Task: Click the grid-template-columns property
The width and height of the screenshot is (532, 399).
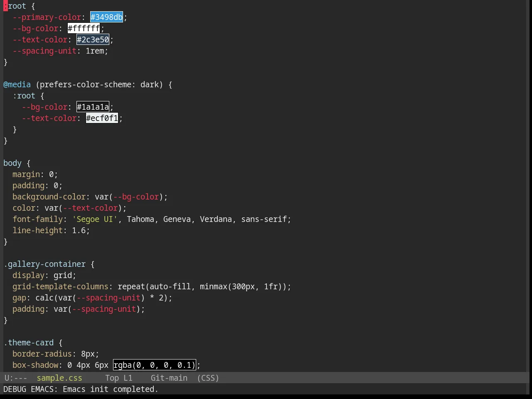Action: click(61, 286)
